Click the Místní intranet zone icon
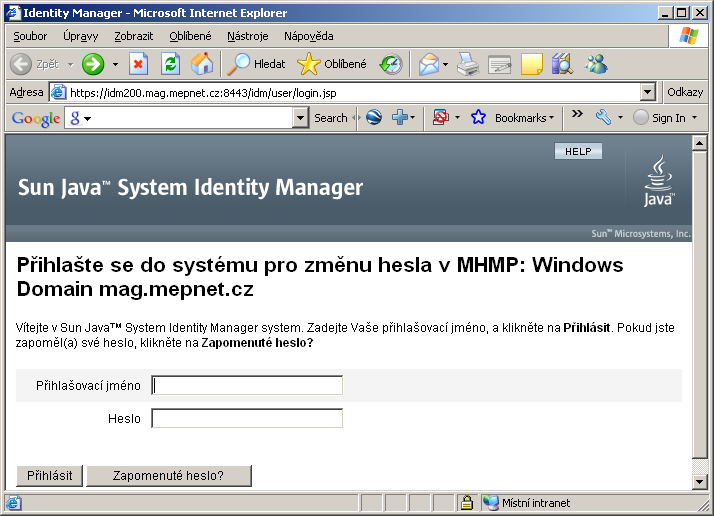This screenshot has width=714, height=516. [x=491, y=503]
